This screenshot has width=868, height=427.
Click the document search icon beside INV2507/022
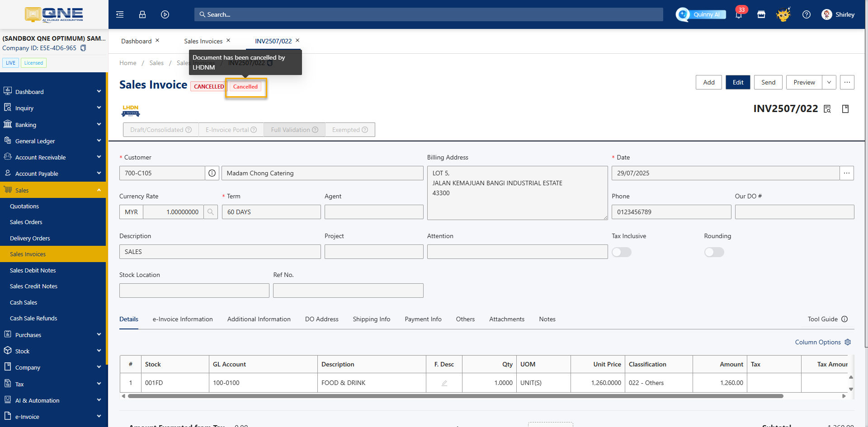click(827, 109)
